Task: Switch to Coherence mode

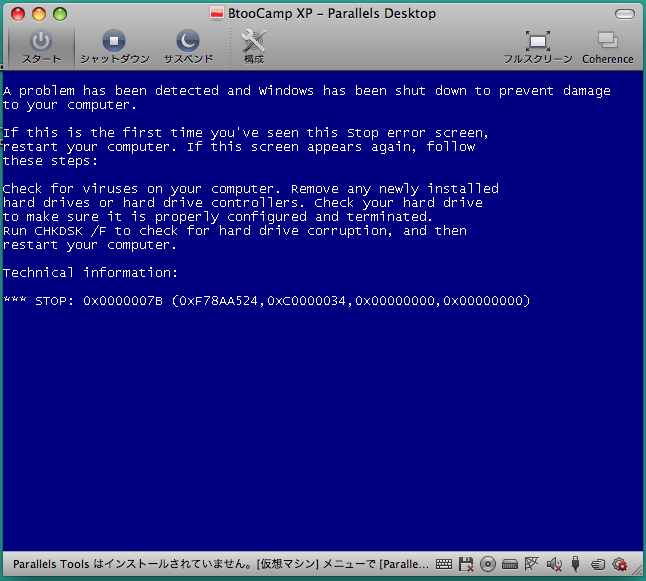Action: pos(608,47)
